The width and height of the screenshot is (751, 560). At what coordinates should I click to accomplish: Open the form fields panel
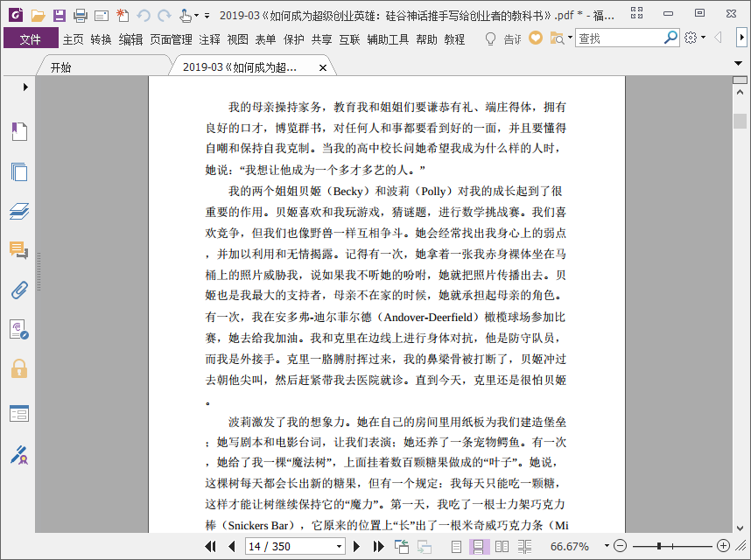pyautogui.click(x=19, y=414)
